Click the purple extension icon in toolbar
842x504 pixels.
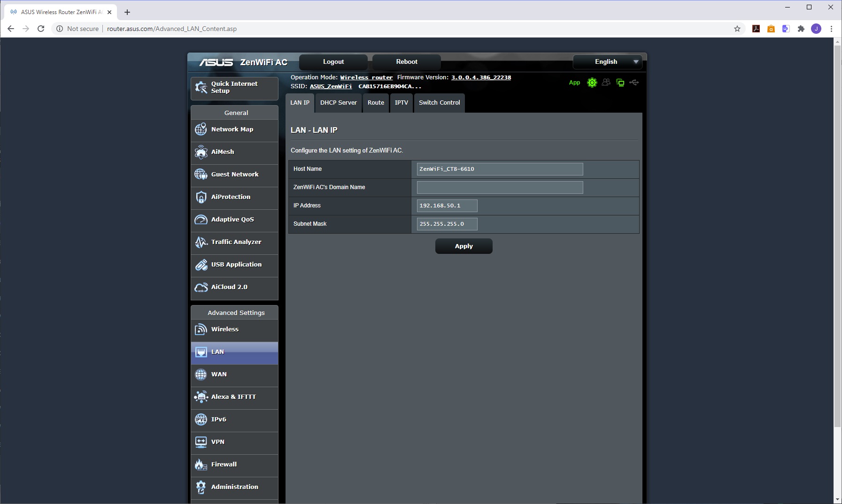pyautogui.click(x=786, y=29)
